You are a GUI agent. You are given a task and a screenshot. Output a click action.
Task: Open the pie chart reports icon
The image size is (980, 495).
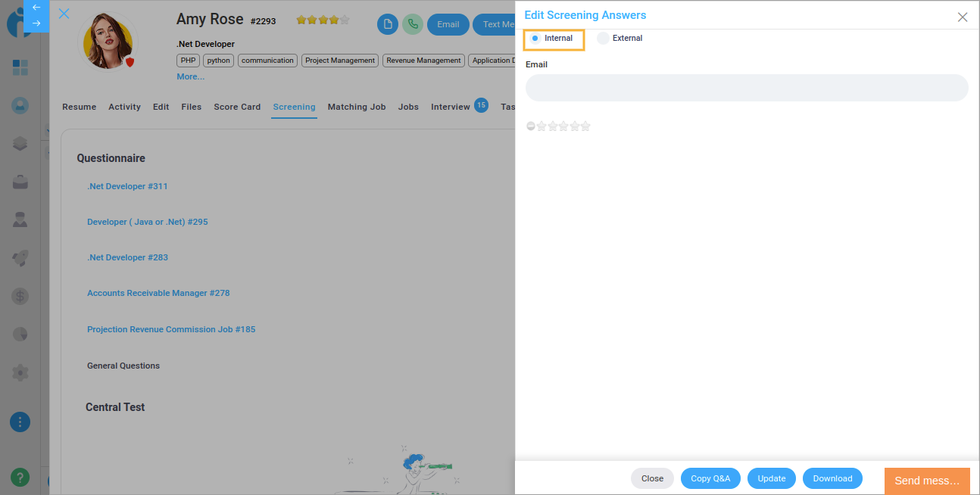click(20, 334)
